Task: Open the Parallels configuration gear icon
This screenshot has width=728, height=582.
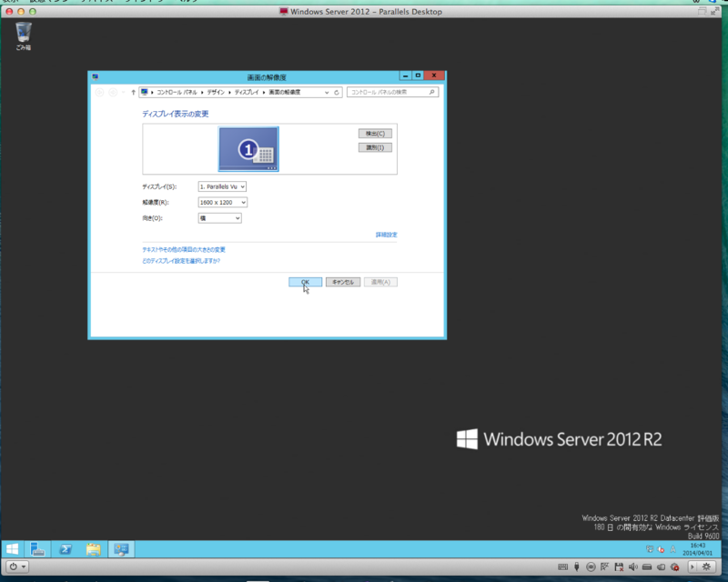Action: [x=706, y=567]
